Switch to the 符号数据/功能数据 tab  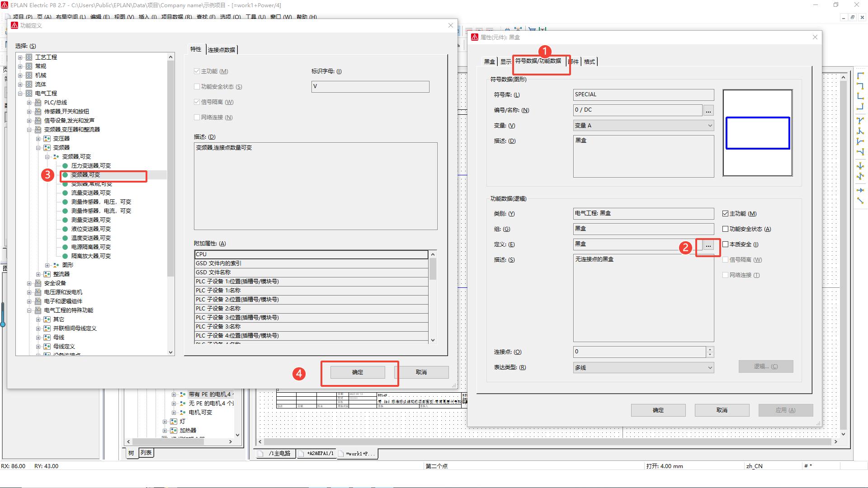pyautogui.click(x=538, y=61)
